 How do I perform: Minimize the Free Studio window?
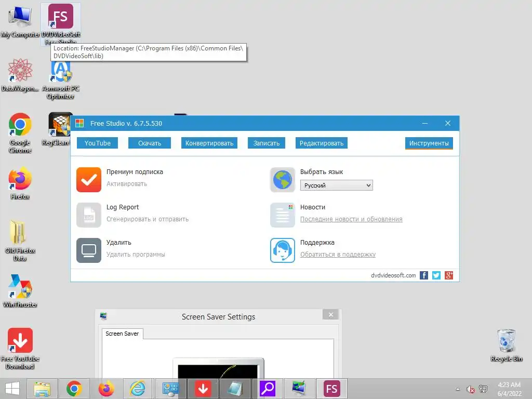coord(425,123)
